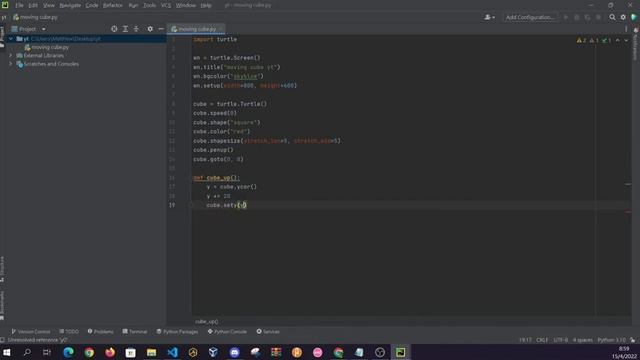The width and height of the screenshot is (640, 360).
Task: Click Add Configuration button
Action: coord(530,17)
